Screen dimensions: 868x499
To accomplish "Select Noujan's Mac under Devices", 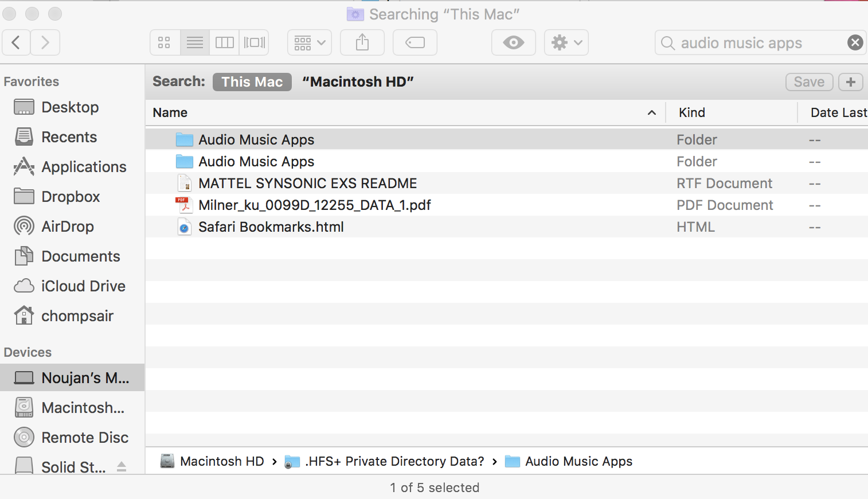I will coord(72,378).
